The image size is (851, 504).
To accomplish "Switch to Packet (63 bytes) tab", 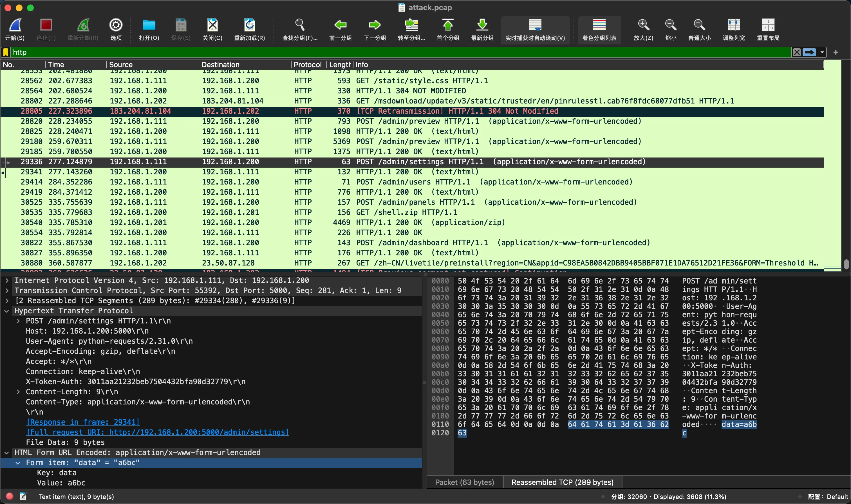I will 464,482.
